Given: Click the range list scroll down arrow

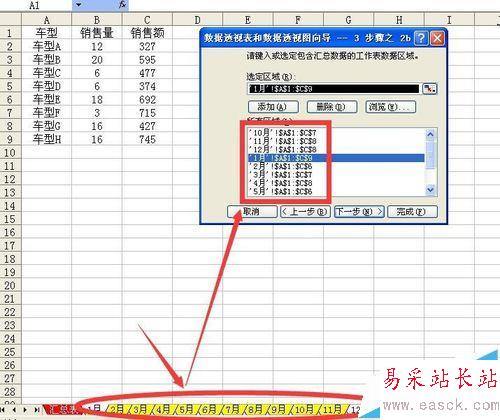Looking at the screenshot, I should [x=430, y=190].
